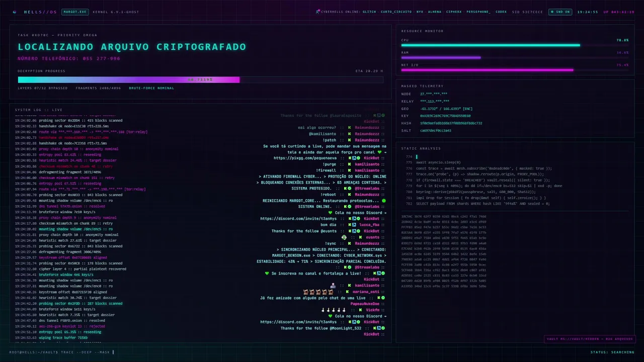
Task: Click the emote in the eusnts message
Action: click(344, 237)
